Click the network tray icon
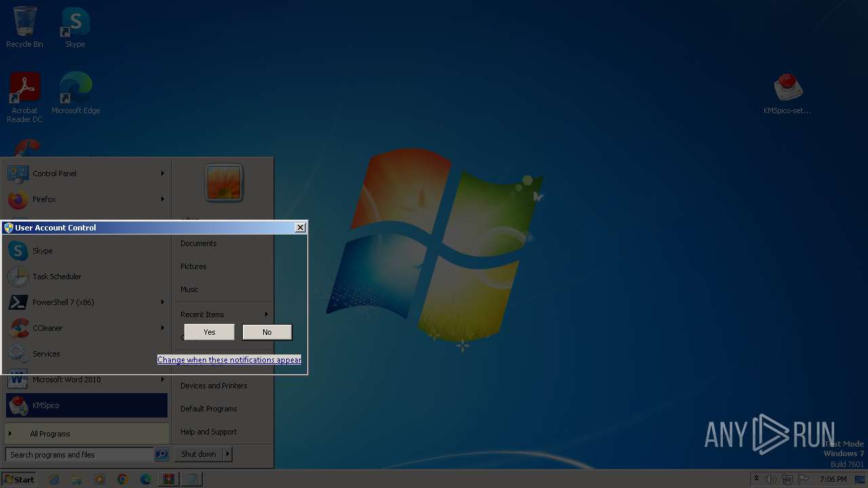The image size is (868, 488). [x=787, y=479]
